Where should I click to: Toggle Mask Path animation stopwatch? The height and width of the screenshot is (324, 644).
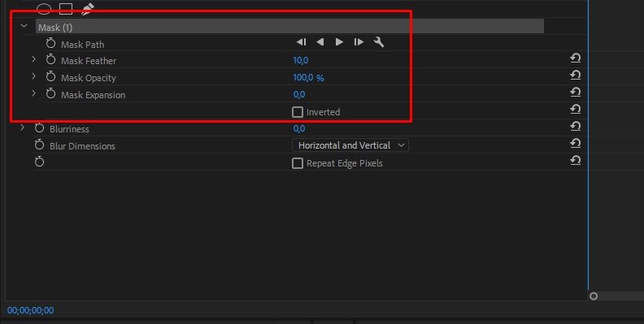pos(51,43)
